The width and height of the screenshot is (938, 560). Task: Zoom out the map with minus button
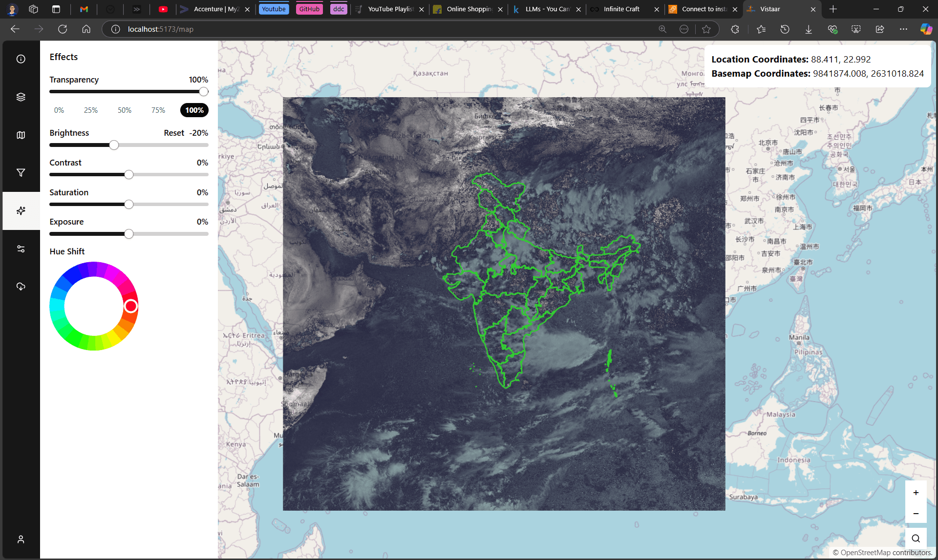point(916,514)
